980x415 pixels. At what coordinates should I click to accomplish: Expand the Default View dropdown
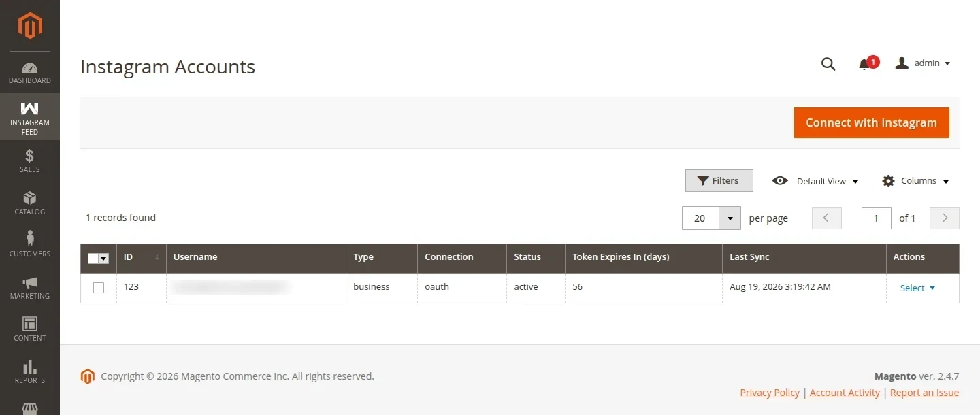[x=815, y=181]
